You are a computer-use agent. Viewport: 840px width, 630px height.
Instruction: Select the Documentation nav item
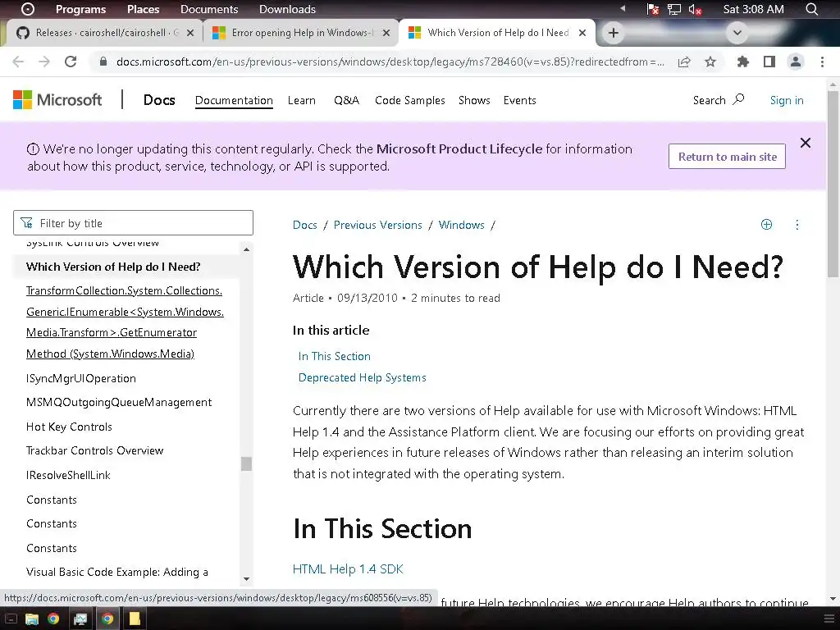click(234, 100)
